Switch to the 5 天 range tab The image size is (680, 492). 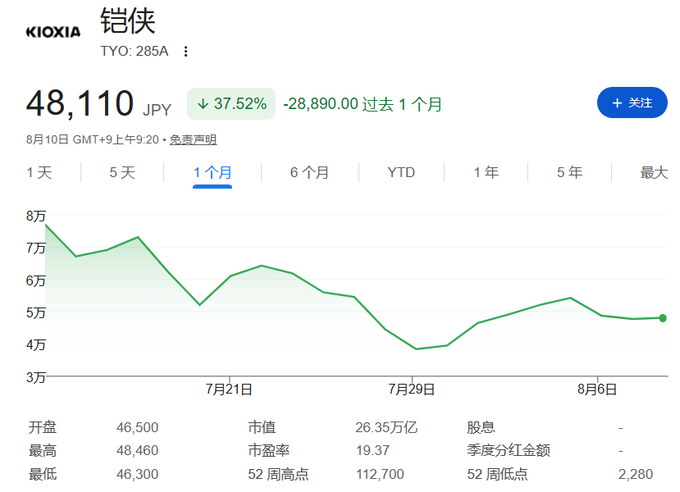pos(122,173)
